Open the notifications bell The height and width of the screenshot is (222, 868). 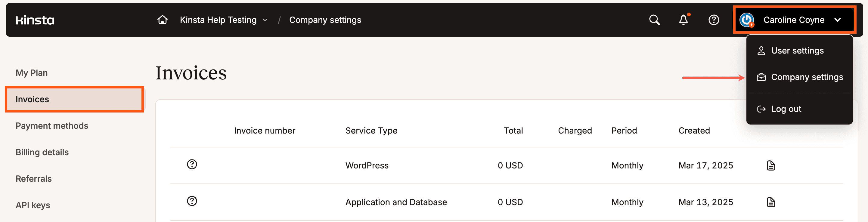[683, 20]
